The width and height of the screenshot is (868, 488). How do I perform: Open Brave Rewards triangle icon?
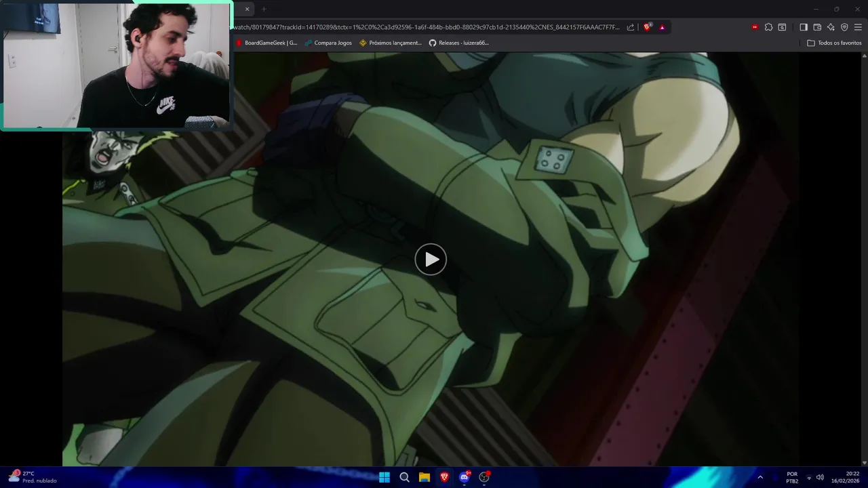pyautogui.click(x=662, y=27)
